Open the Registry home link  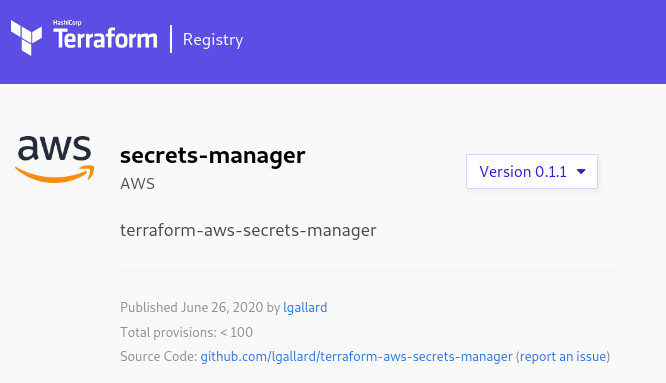coord(213,39)
